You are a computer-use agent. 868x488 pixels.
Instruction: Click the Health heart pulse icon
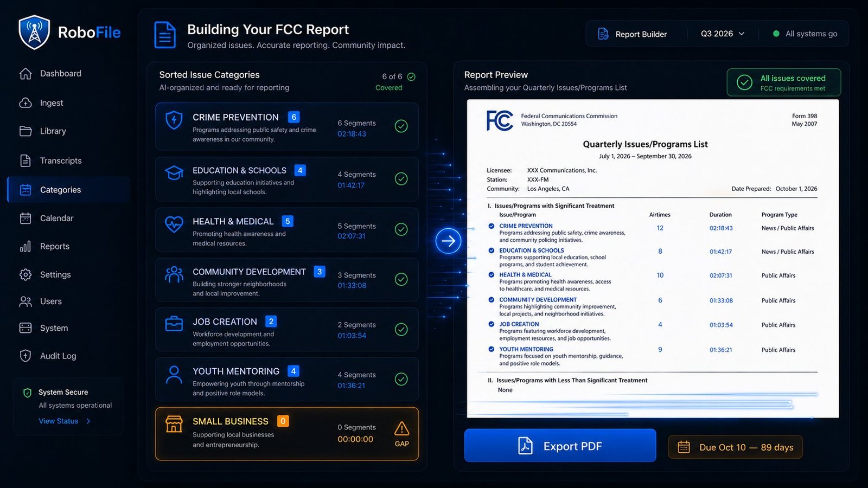[x=174, y=224]
